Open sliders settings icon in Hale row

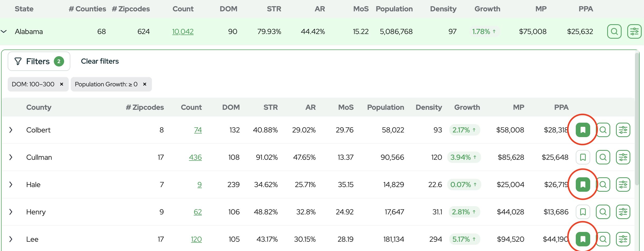(623, 185)
